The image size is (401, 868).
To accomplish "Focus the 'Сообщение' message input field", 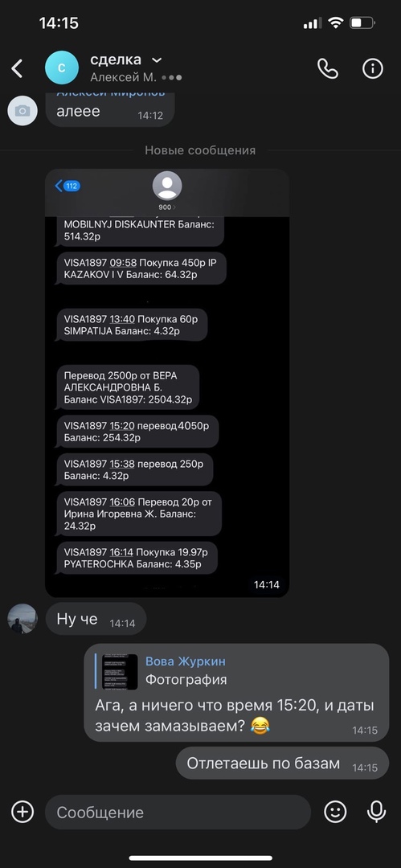I will (178, 812).
